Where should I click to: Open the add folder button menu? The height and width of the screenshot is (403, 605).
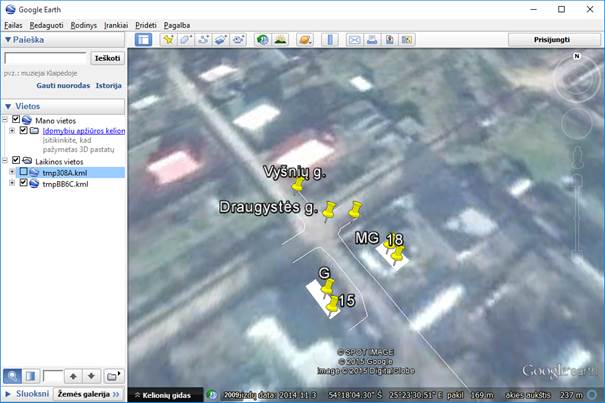[x=113, y=376]
